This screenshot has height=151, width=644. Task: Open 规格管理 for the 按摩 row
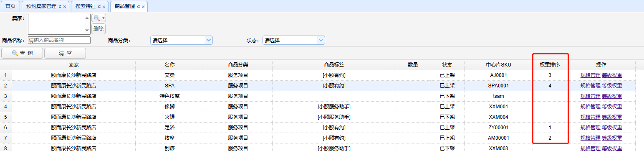click(x=590, y=138)
